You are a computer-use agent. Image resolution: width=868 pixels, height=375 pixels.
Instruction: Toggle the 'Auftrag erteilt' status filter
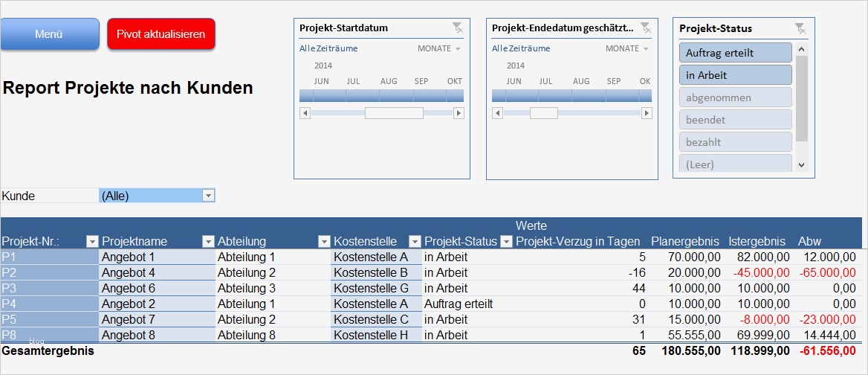click(735, 53)
